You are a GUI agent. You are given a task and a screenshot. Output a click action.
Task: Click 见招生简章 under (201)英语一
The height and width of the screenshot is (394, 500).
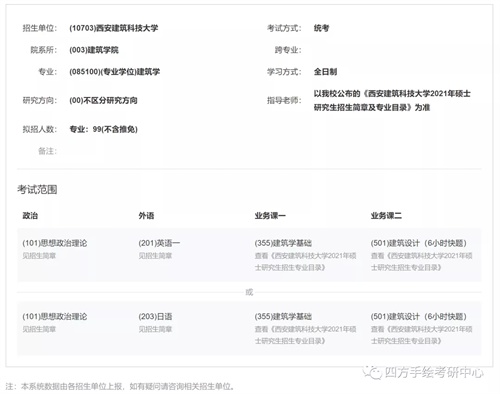(155, 256)
